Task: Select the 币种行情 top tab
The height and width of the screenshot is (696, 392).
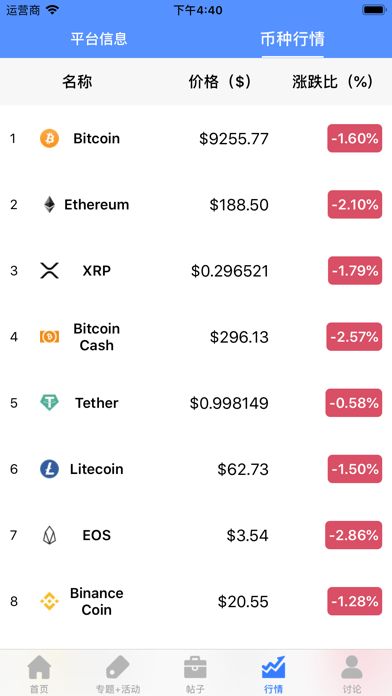Action: (x=293, y=39)
